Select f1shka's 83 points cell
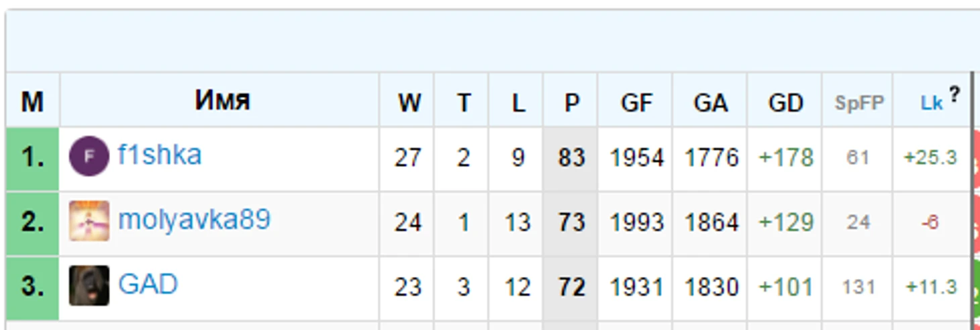Screen dimensions: 980x330 pyautogui.click(x=571, y=159)
